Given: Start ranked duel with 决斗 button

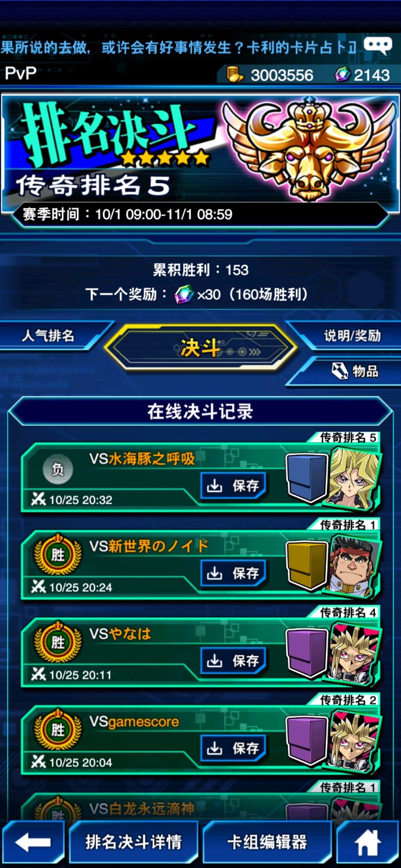Looking at the screenshot, I should tap(200, 348).
